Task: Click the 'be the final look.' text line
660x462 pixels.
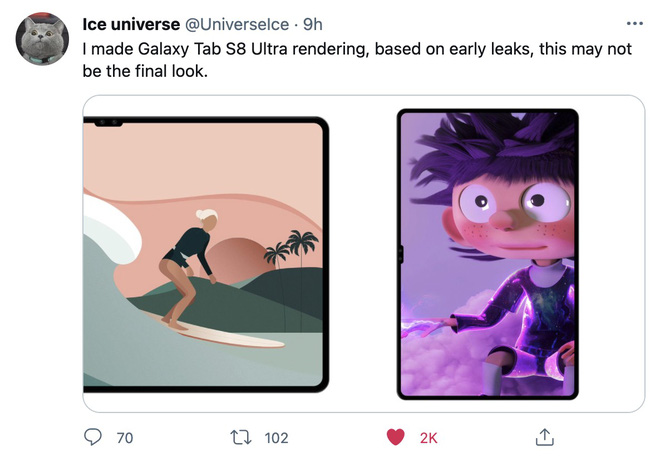Action: tap(145, 71)
